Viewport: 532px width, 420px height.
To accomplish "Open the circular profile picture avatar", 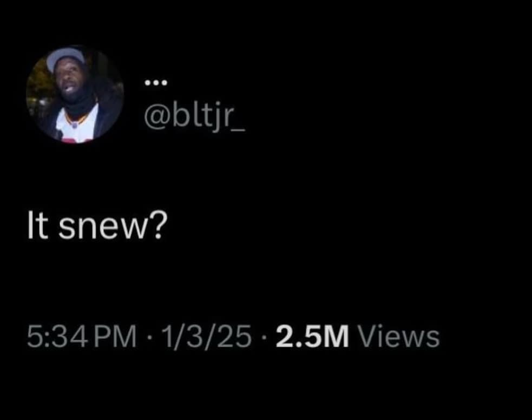I will 75,94.
